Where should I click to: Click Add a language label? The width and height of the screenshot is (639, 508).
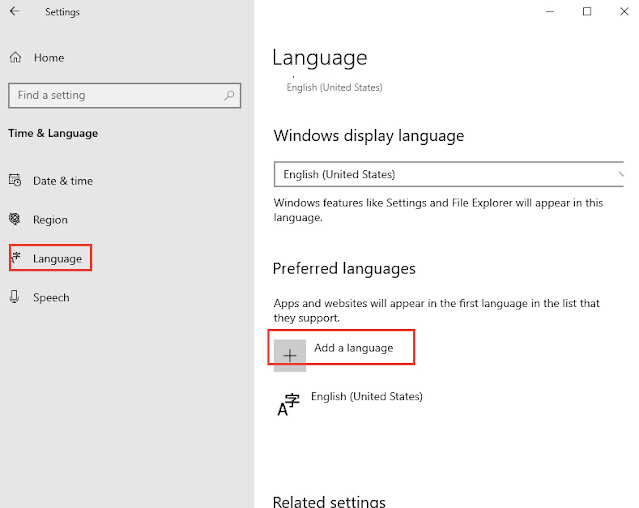354,348
